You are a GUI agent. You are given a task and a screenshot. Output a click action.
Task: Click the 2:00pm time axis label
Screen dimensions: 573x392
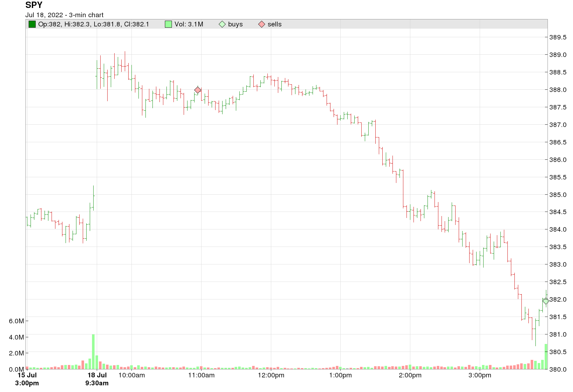click(x=410, y=375)
